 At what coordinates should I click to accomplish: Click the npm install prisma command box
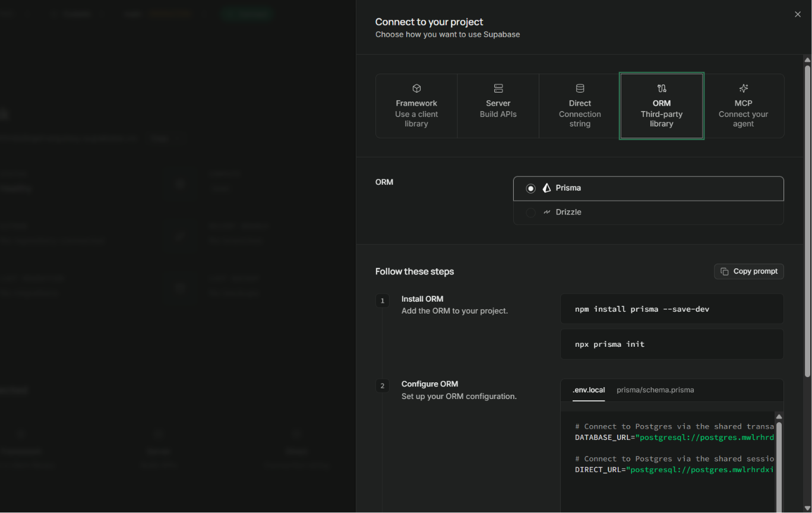[672, 309]
